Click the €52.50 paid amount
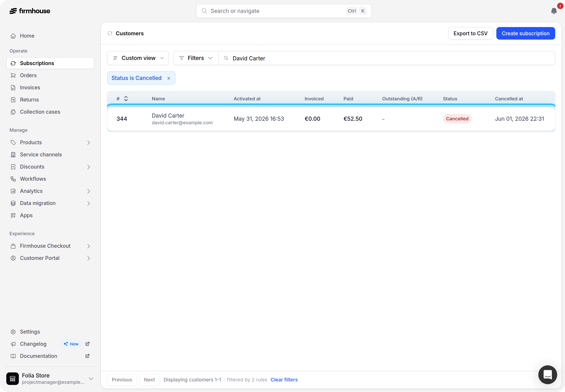Image resolution: width=565 pixels, height=392 pixels. point(353,119)
